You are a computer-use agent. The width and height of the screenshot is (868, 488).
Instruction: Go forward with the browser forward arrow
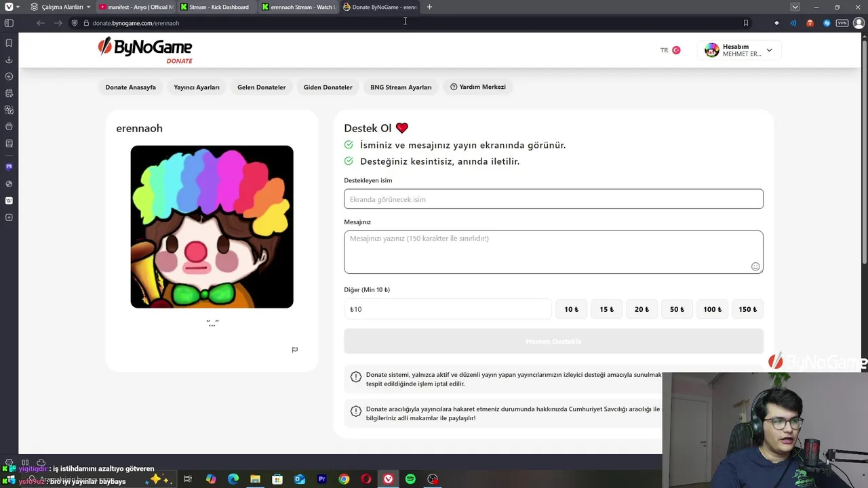58,23
